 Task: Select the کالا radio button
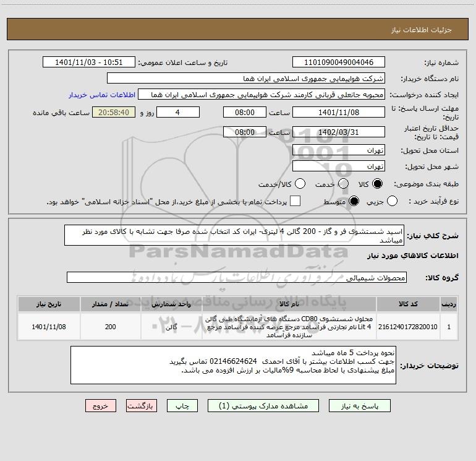tap(377, 184)
